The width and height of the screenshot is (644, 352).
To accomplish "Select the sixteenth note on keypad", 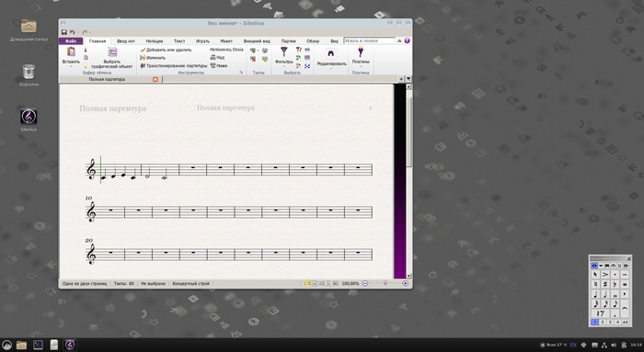I will (605, 304).
